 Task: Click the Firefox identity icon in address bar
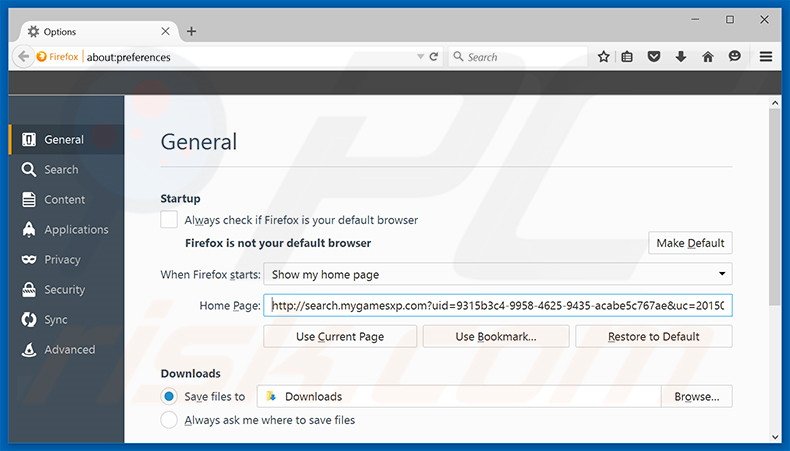41,57
